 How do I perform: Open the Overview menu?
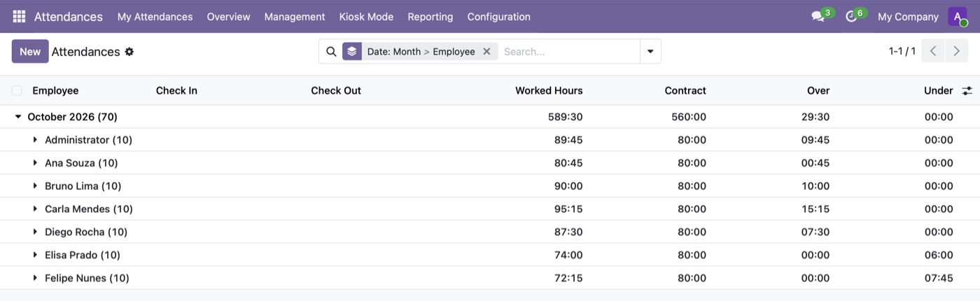pos(228,16)
